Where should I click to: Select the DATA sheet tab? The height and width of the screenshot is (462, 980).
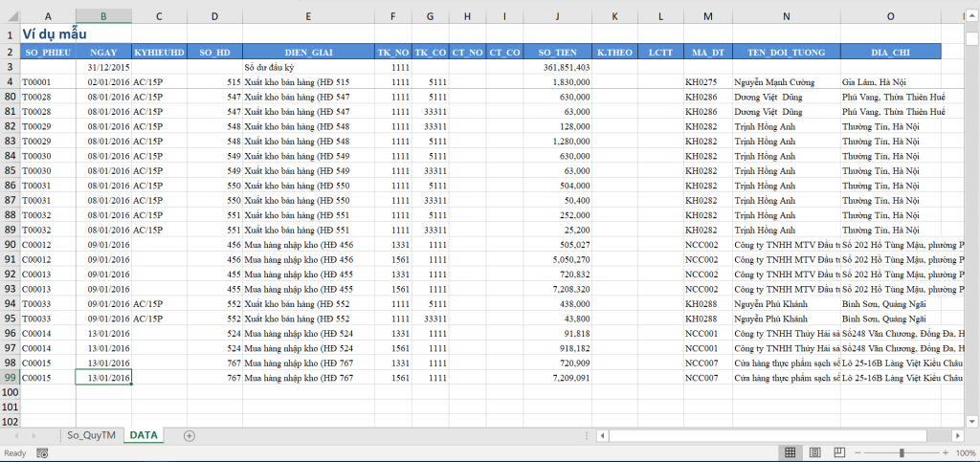(x=144, y=436)
